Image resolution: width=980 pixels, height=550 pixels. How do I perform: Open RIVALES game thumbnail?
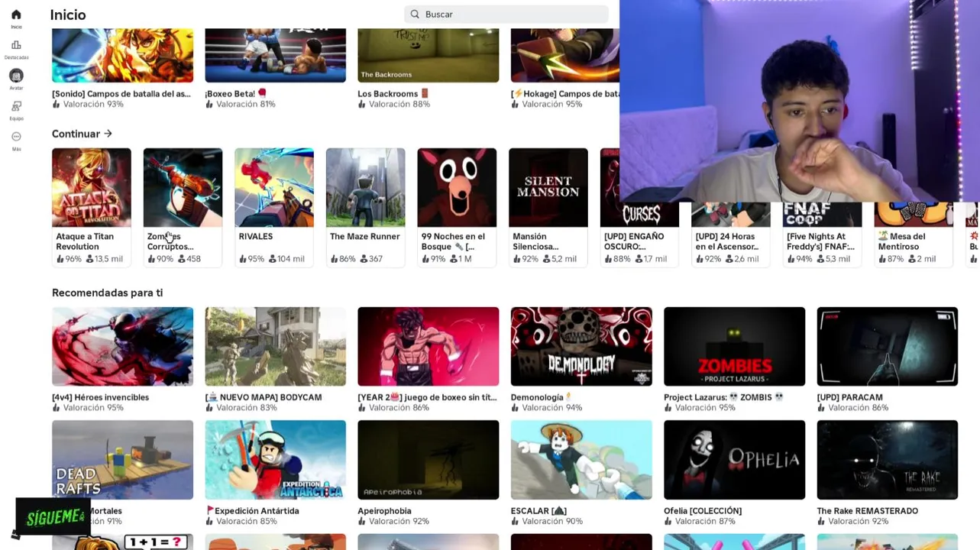coord(274,187)
